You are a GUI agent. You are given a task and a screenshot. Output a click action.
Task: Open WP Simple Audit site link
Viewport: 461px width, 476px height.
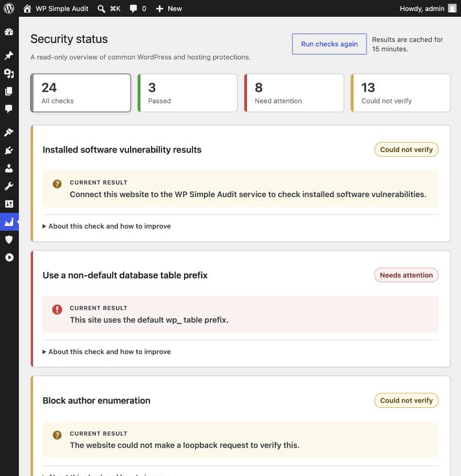(62, 8)
